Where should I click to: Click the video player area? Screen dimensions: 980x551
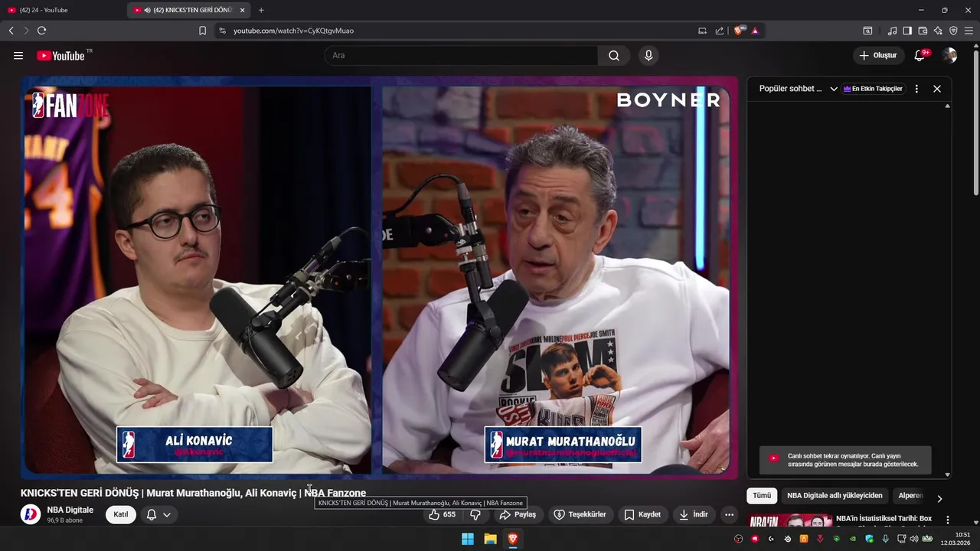click(x=379, y=277)
